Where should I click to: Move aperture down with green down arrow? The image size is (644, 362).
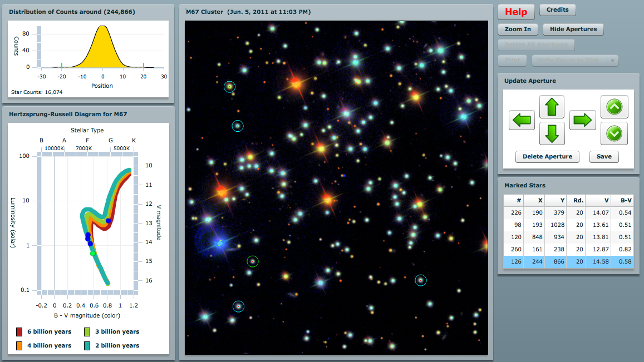click(552, 134)
